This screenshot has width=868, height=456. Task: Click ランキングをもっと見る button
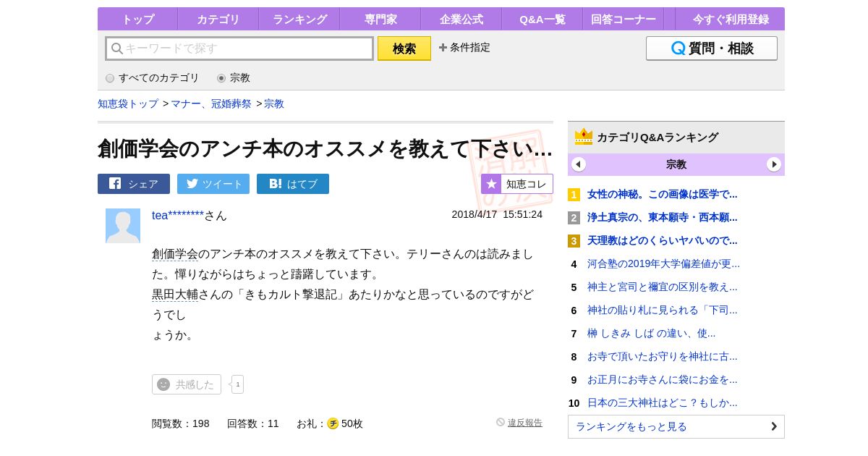click(x=676, y=426)
